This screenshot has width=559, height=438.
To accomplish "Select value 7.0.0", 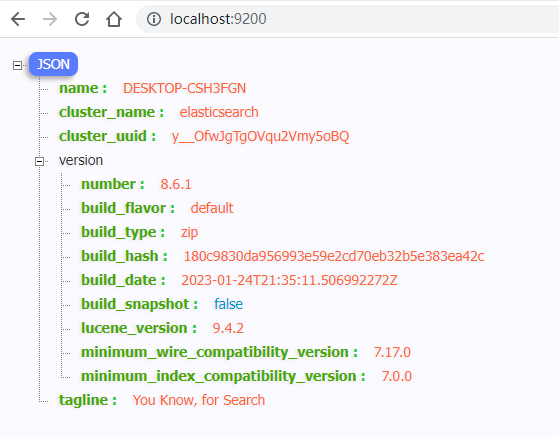I will (x=396, y=376).
